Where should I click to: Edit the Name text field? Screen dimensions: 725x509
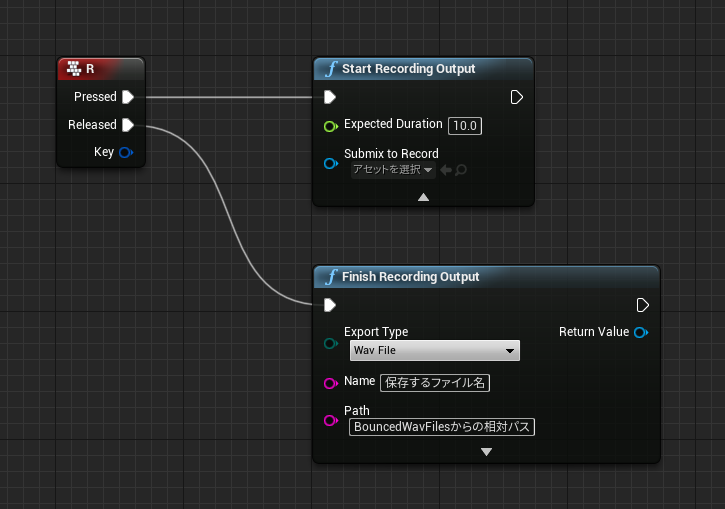tap(435, 383)
